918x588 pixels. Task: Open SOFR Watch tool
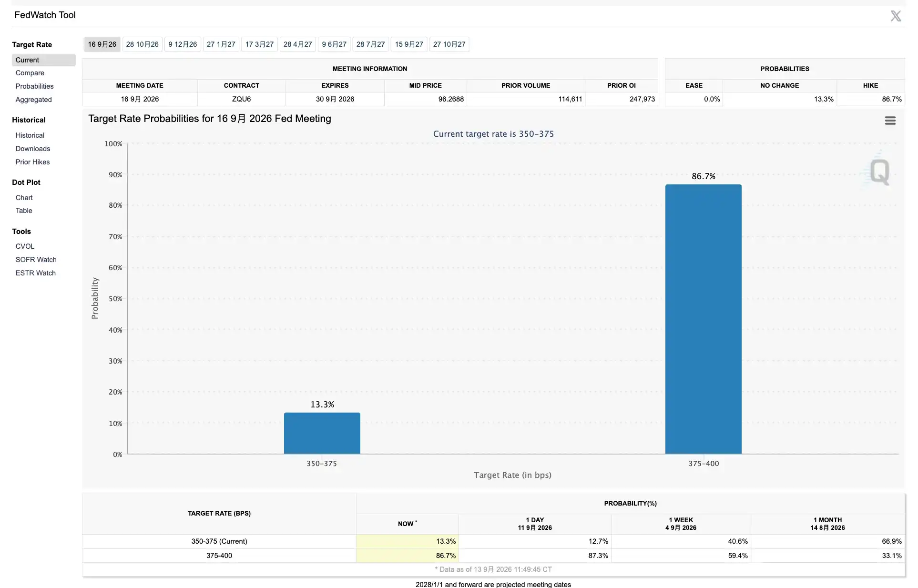coord(36,260)
